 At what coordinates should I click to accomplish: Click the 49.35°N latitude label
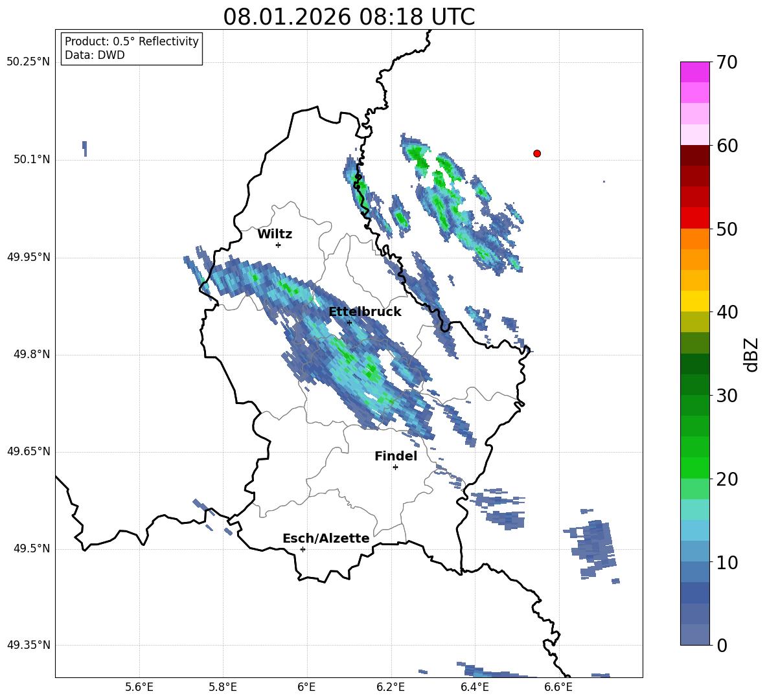click(x=29, y=645)
